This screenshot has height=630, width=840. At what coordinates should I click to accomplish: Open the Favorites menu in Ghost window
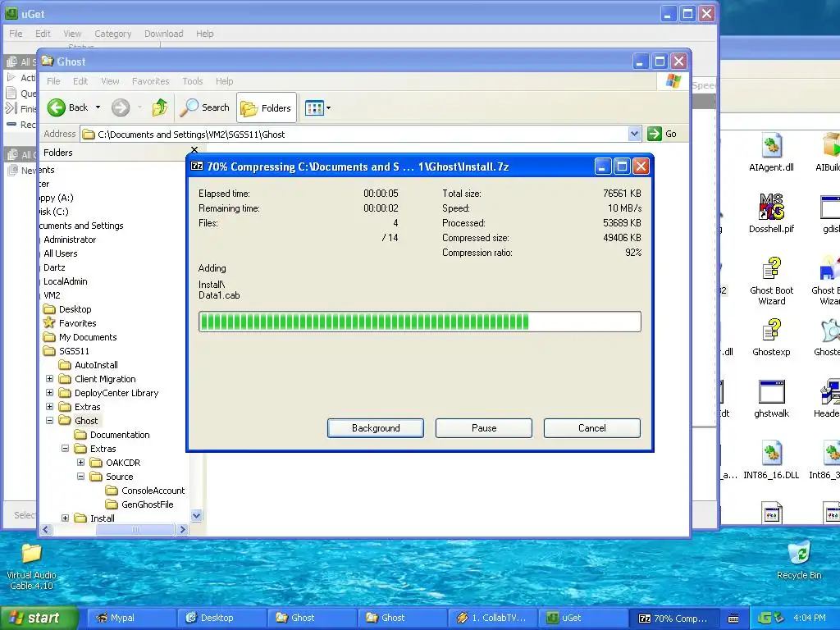coord(151,81)
